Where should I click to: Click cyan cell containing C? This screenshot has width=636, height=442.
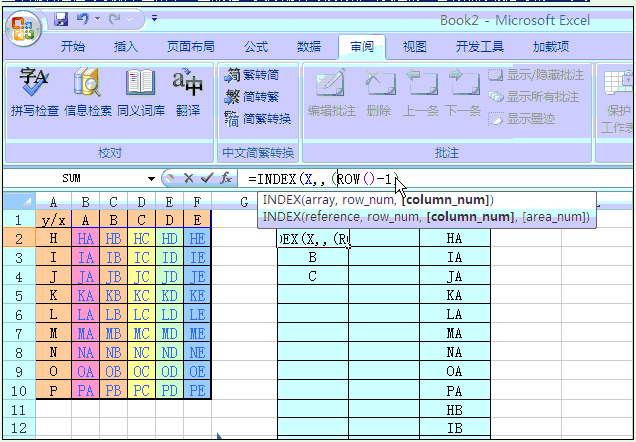pos(312,277)
